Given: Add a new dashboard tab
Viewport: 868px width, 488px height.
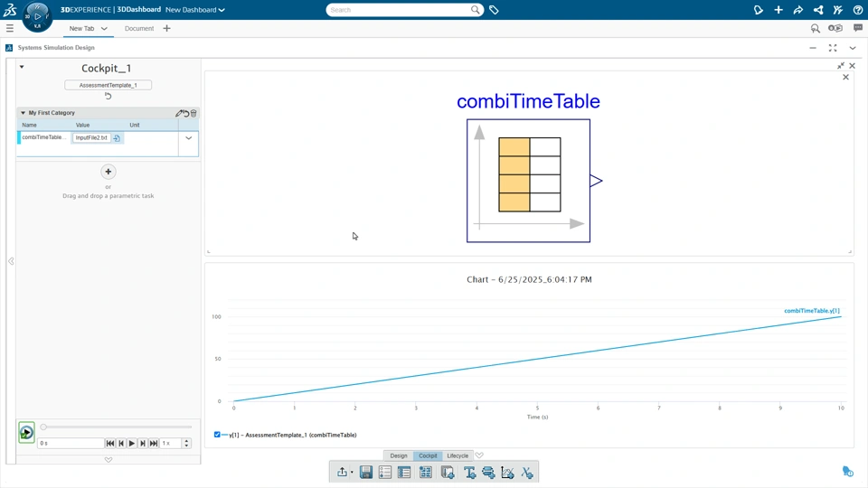Looking at the screenshot, I should [x=166, y=28].
